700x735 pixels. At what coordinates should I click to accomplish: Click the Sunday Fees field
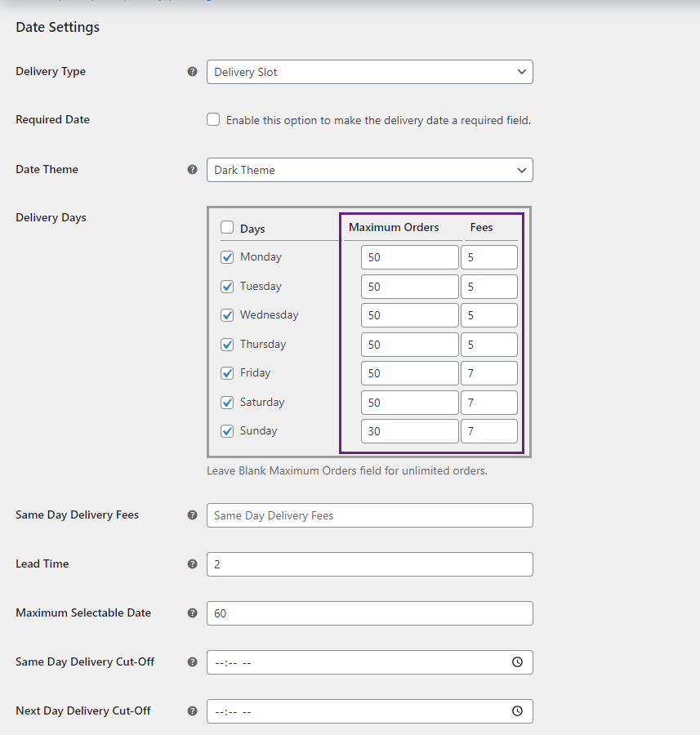(x=489, y=431)
